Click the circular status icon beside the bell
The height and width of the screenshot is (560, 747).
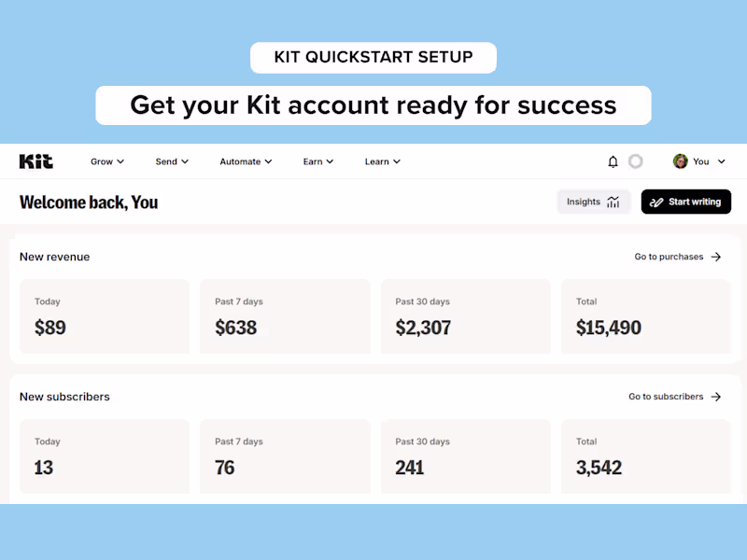click(x=636, y=161)
